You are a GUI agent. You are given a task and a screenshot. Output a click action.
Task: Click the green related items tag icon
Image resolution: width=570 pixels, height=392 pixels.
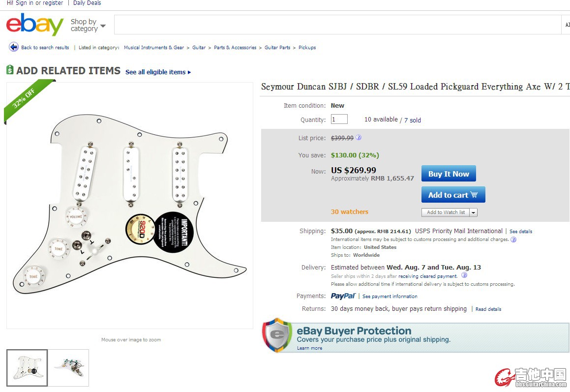pyautogui.click(x=10, y=70)
